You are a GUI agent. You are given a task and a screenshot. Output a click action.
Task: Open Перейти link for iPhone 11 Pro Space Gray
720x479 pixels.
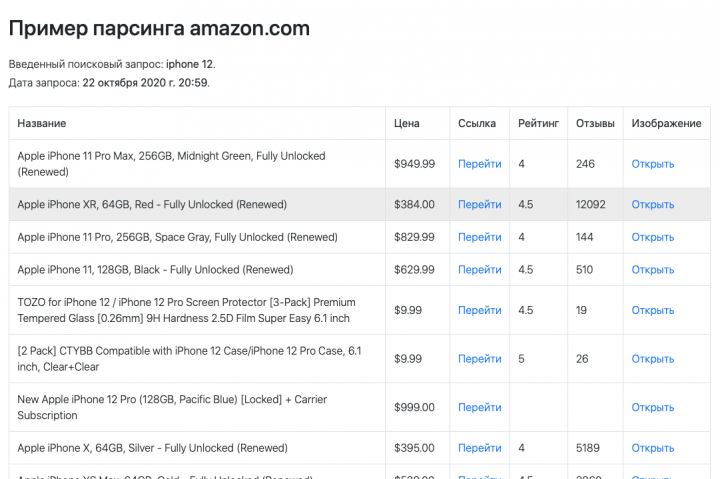[x=479, y=237]
